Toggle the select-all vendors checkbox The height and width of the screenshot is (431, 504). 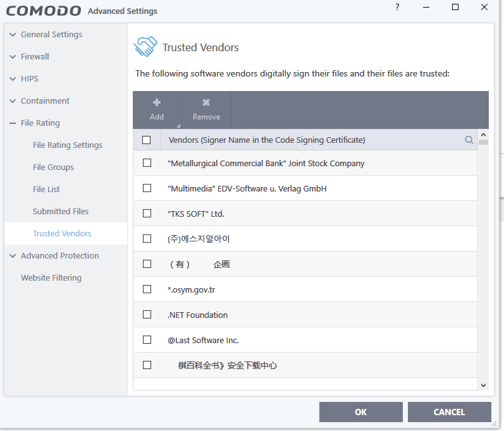(x=146, y=140)
